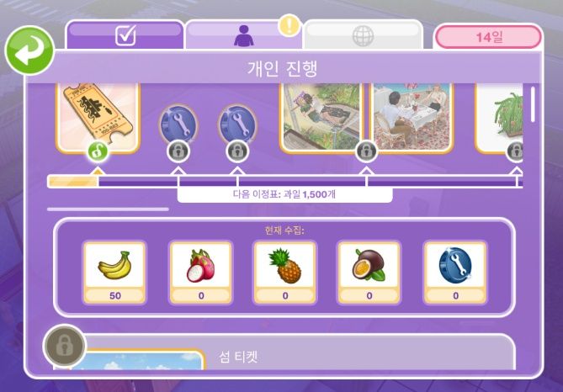Select the passion fruit collection item
This screenshot has height=392, width=563.
(369, 273)
